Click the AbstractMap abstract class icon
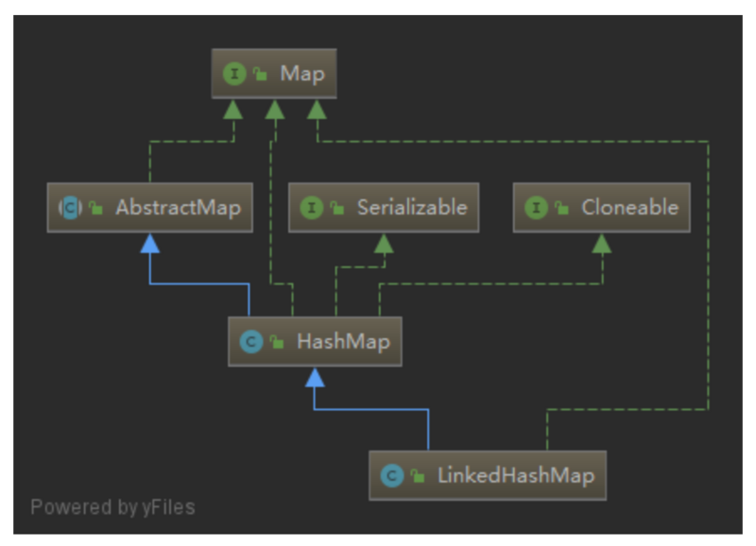 pyautogui.click(x=71, y=208)
